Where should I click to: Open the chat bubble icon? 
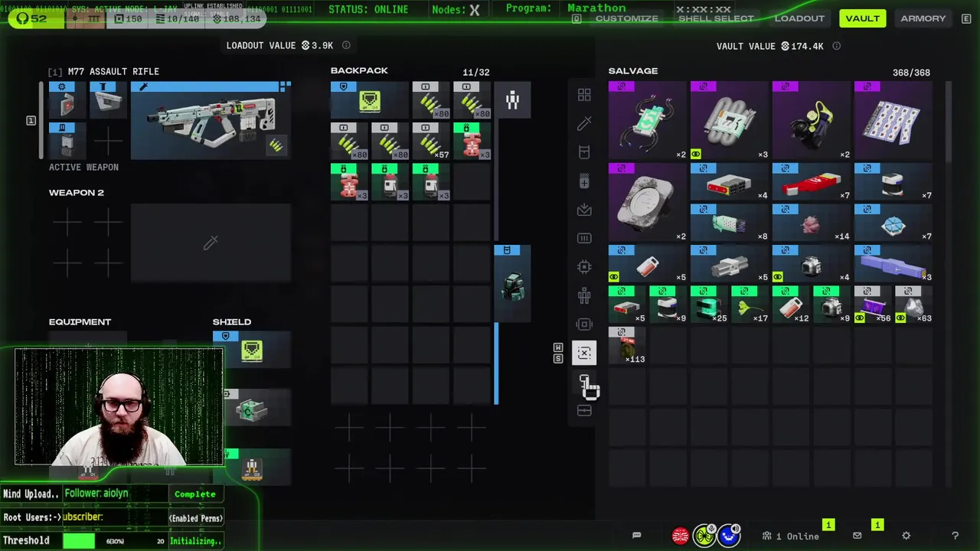point(636,536)
